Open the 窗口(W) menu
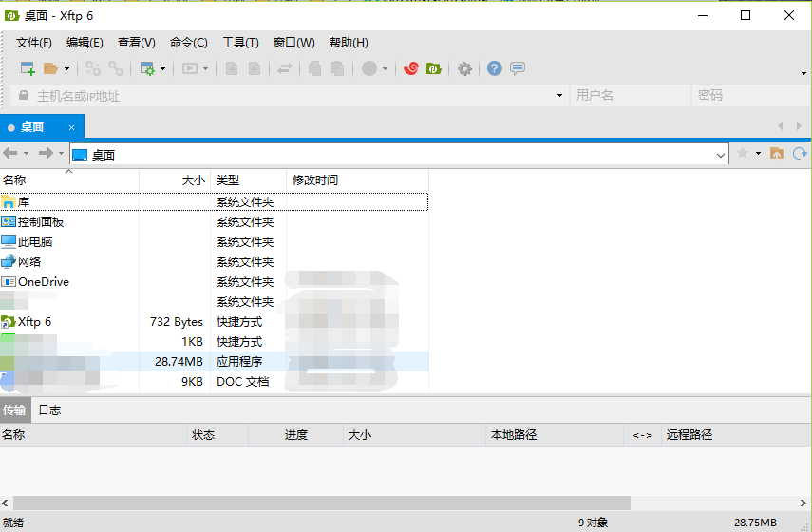The height and width of the screenshot is (532, 812). 294,43
